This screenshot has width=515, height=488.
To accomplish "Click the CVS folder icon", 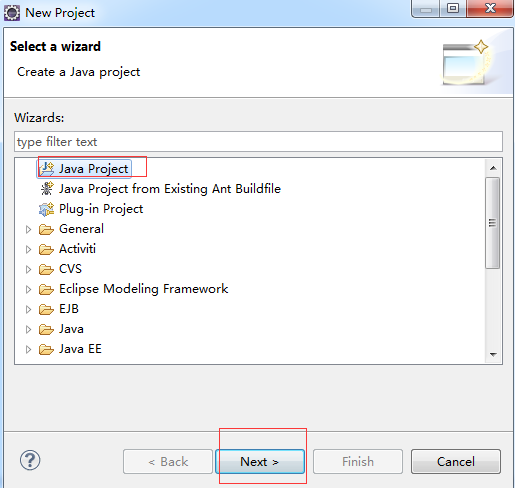I will click(46, 269).
